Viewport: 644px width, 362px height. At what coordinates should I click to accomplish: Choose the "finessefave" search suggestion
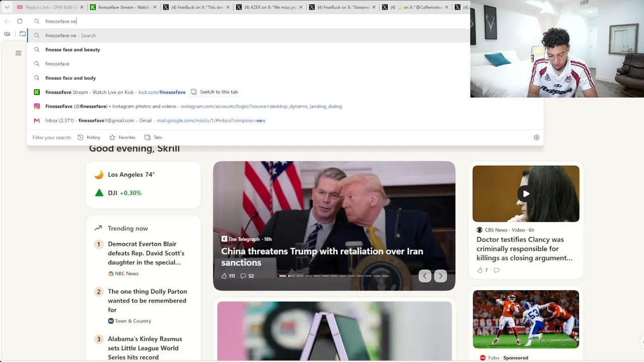point(249,64)
